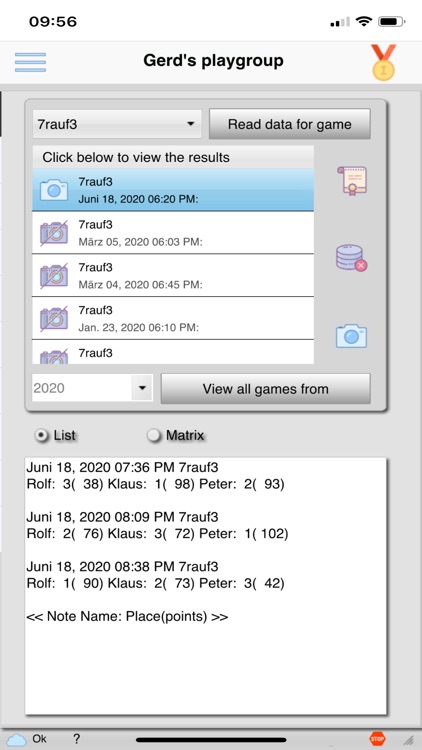Screen dimensions: 422x750
Task: Click the Gerd's playgroup title
Action: (213, 61)
